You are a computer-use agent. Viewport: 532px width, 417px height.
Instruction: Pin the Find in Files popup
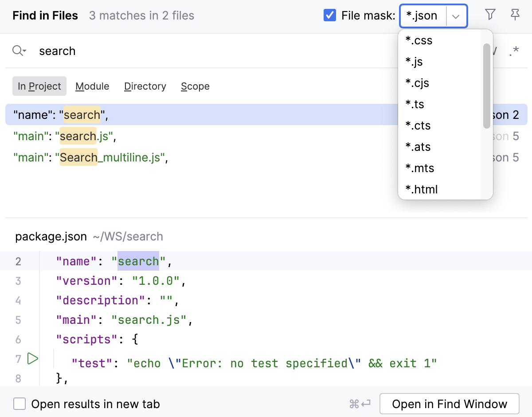[515, 15]
